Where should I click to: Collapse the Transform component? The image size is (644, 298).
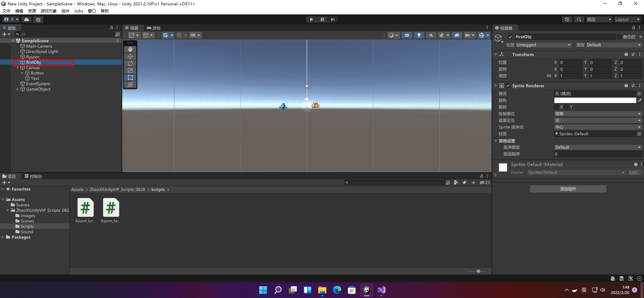tap(496, 54)
